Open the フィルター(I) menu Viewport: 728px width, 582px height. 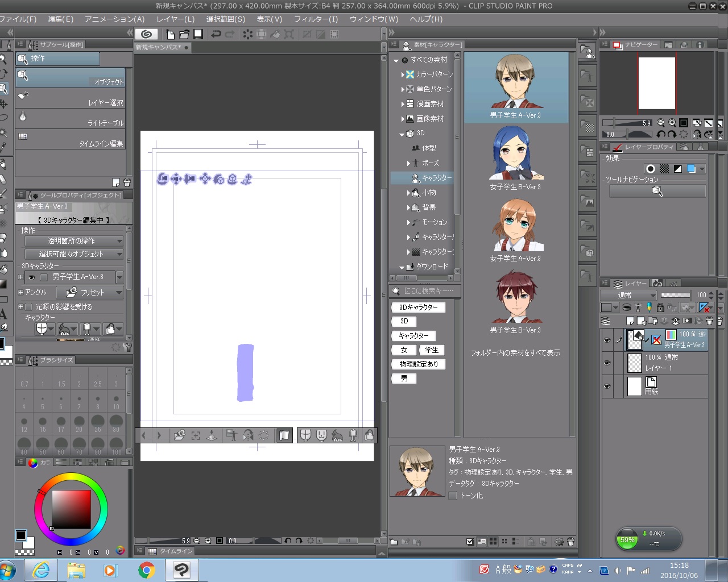pyautogui.click(x=316, y=19)
